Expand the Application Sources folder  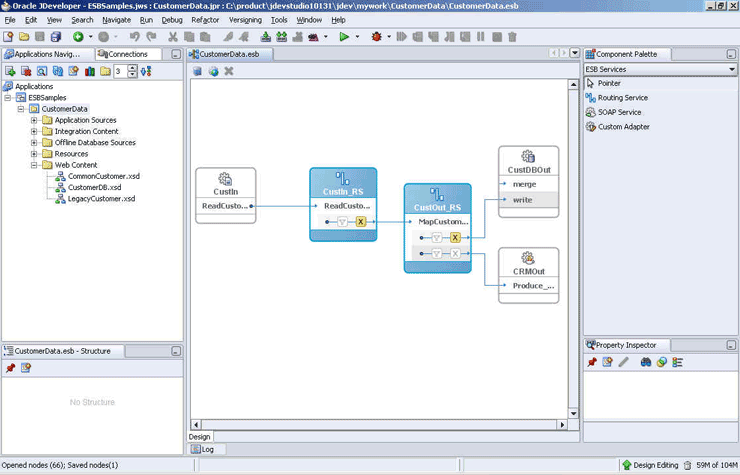coord(34,120)
